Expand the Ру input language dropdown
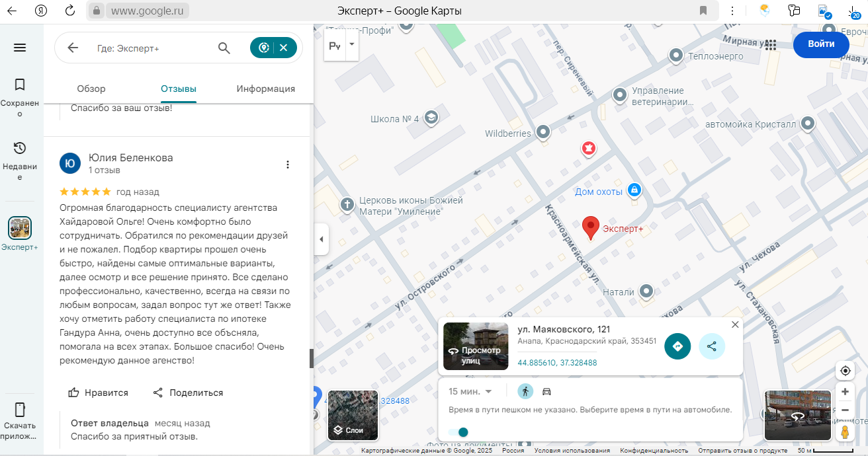The height and width of the screenshot is (456, 868). [351, 45]
